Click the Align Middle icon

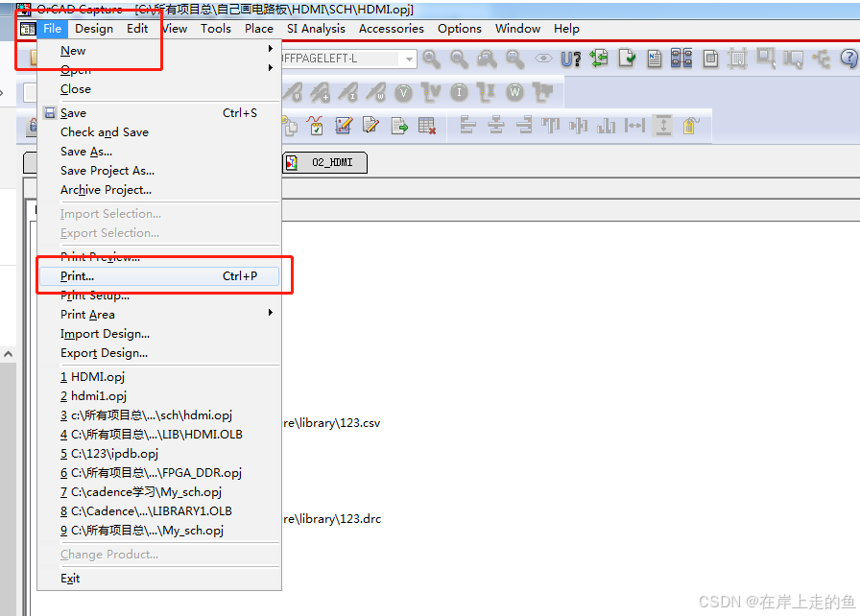(x=579, y=126)
